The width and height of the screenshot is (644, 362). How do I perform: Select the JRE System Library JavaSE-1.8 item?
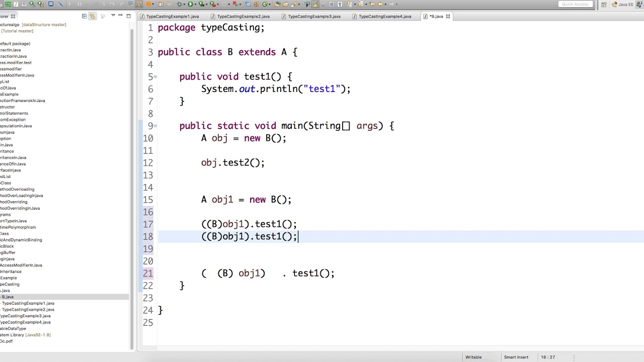pyautogui.click(x=25, y=335)
